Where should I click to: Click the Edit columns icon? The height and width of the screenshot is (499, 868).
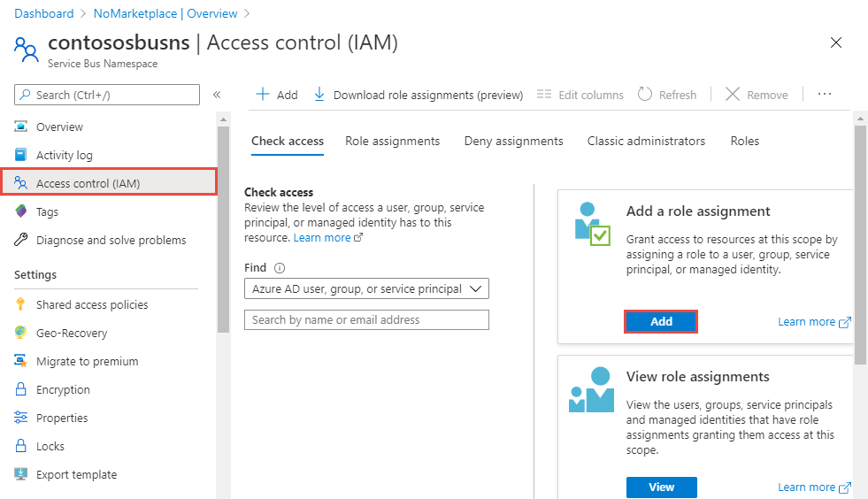pos(544,94)
